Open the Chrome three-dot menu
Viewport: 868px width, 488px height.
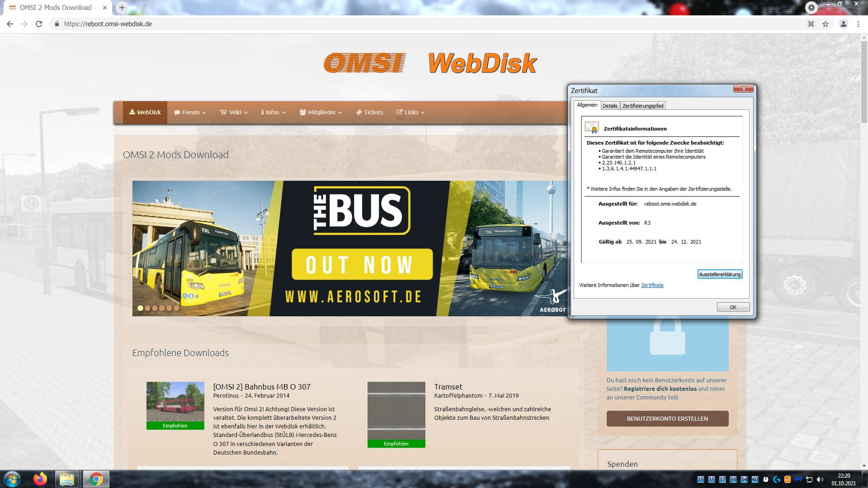(x=858, y=24)
